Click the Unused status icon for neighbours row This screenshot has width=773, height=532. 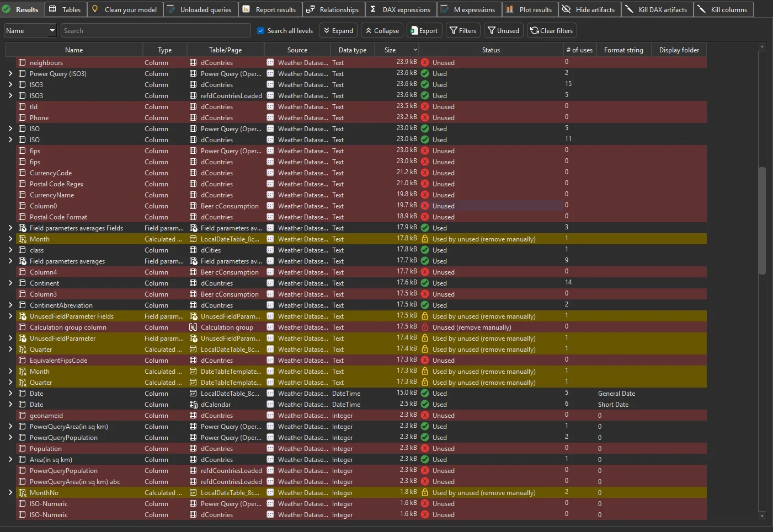point(425,62)
